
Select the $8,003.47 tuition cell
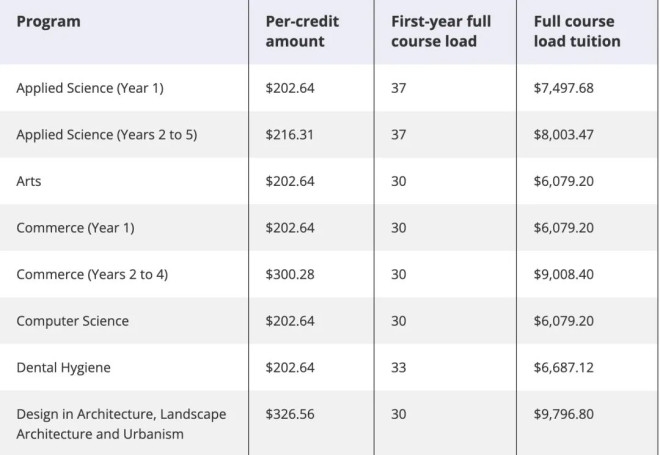pos(563,135)
